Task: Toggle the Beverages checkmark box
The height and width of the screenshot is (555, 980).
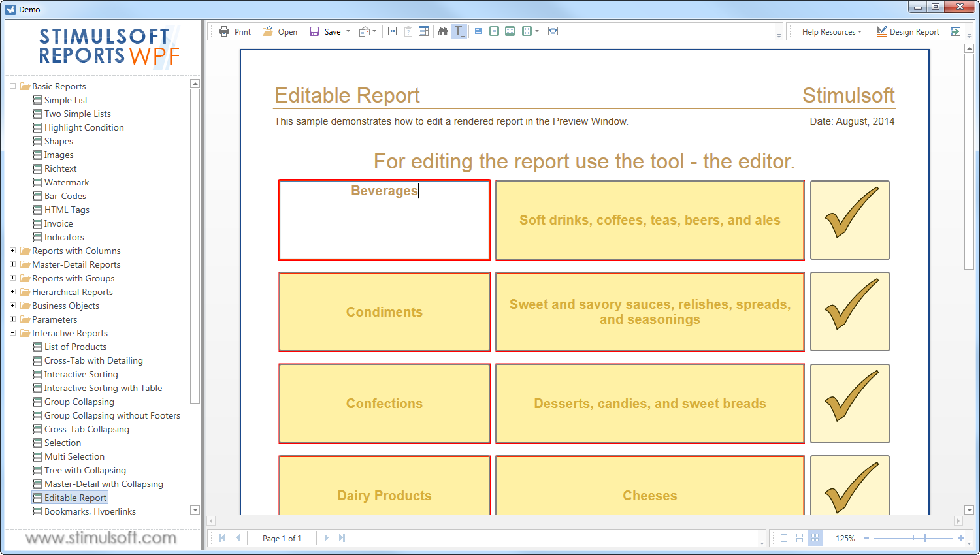Action: 849,220
